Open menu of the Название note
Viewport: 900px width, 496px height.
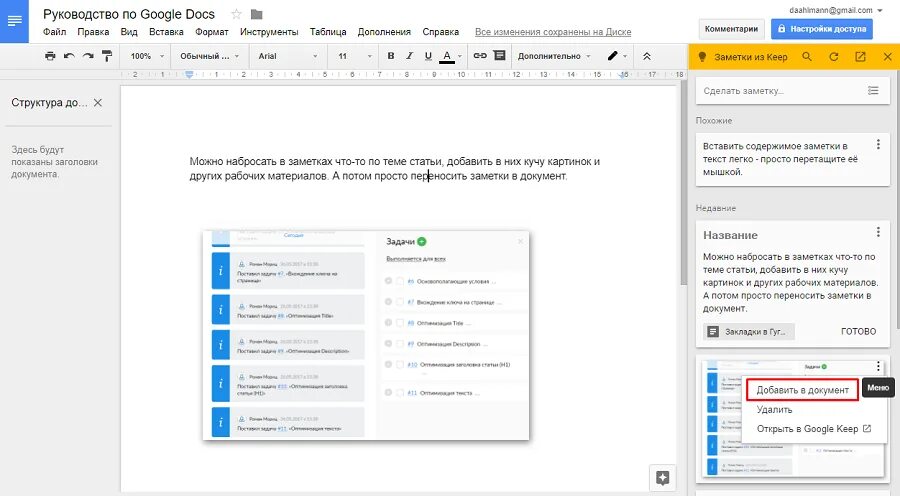click(x=878, y=232)
